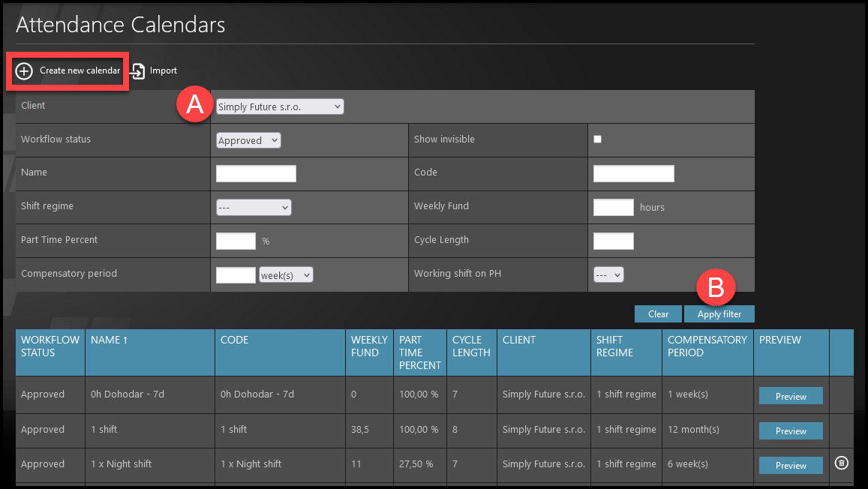Change the Compensatory period unit dropdown
This screenshot has width=868, height=489.
[x=285, y=275]
